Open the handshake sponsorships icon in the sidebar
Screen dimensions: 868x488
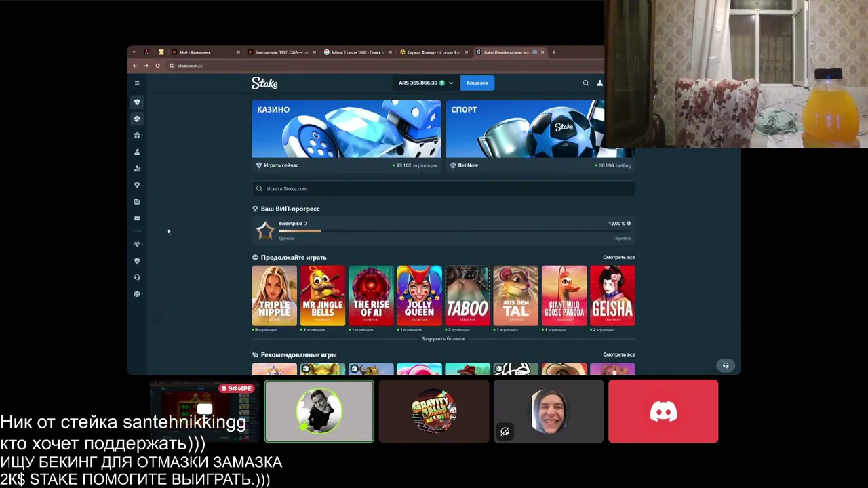coord(137,244)
